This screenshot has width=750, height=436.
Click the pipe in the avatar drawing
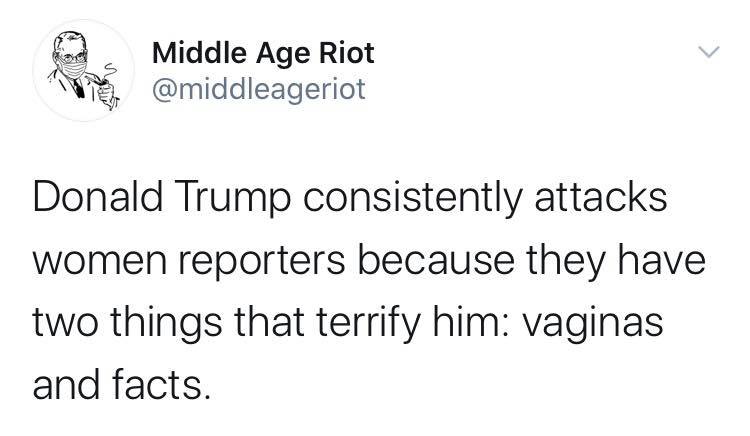click(x=99, y=80)
